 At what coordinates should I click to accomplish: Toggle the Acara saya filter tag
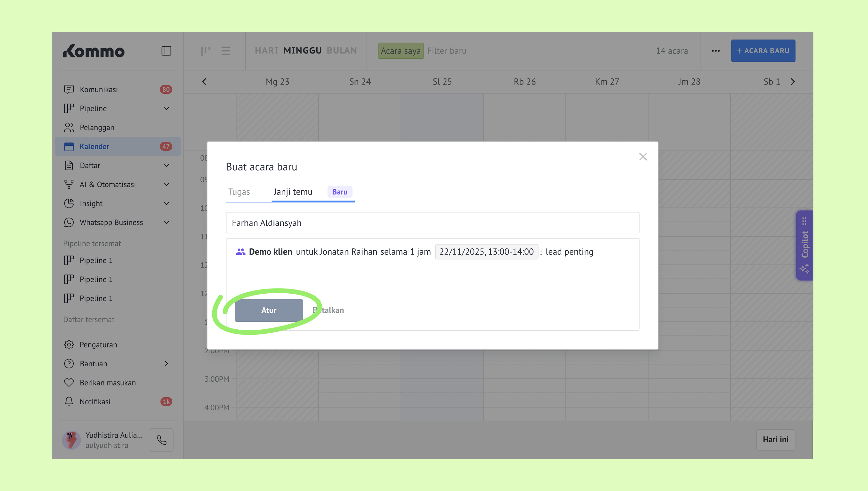(x=400, y=51)
